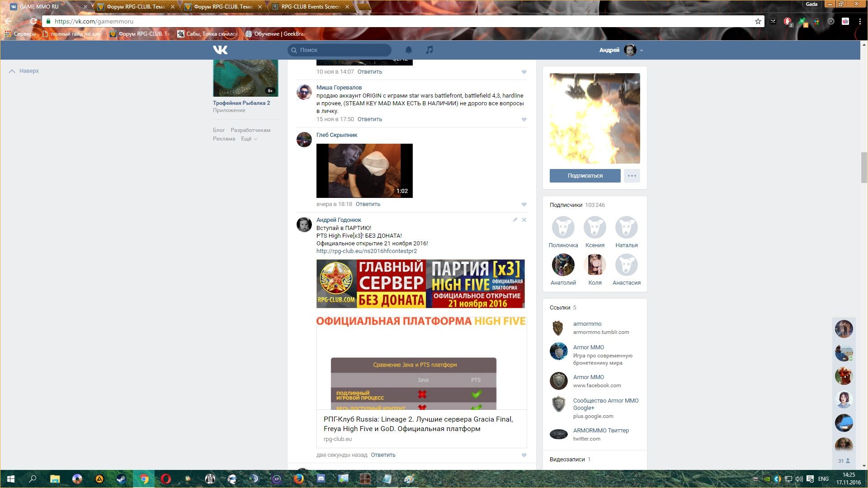The height and width of the screenshot is (488, 868).
Task: Like the post from две секунды назад
Action: click(524, 455)
